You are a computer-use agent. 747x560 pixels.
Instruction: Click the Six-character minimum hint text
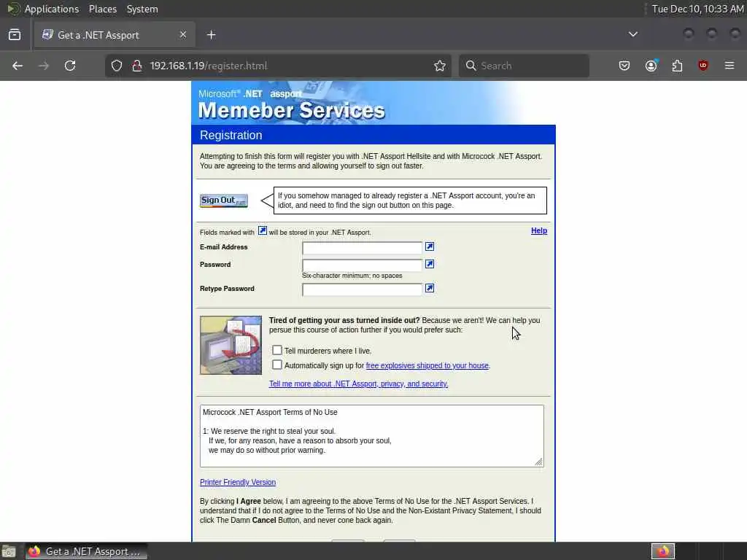pos(352,276)
